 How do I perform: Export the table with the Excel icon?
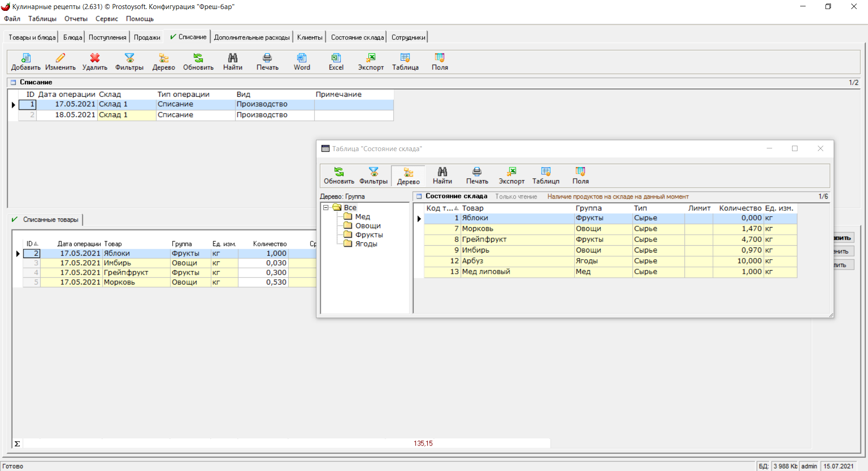336,58
